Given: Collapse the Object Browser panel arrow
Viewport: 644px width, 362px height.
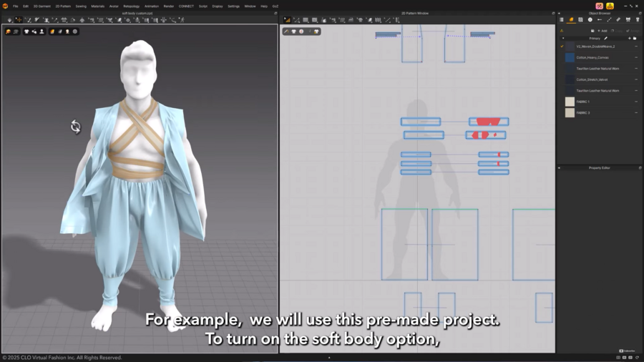Looking at the screenshot, I should (559, 13).
